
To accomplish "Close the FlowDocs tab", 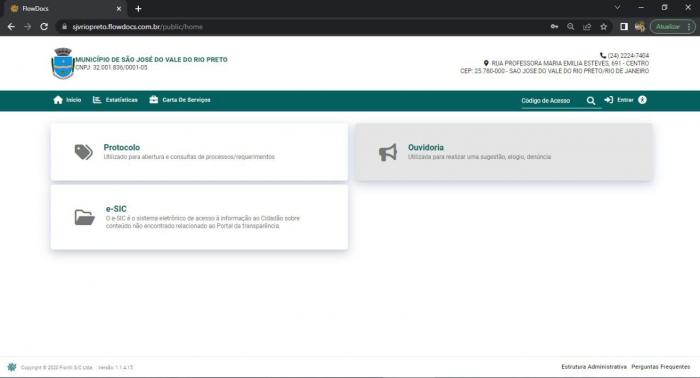I will click(x=119, y=8).
